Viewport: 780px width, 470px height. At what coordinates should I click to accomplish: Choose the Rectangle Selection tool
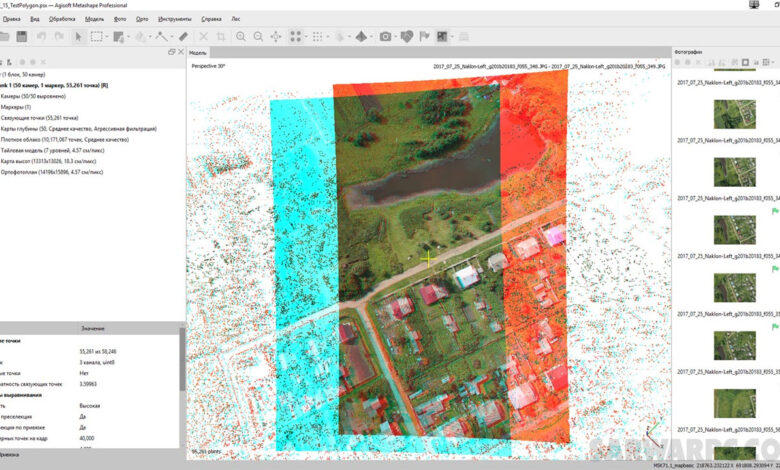click(x=97, y=36)
